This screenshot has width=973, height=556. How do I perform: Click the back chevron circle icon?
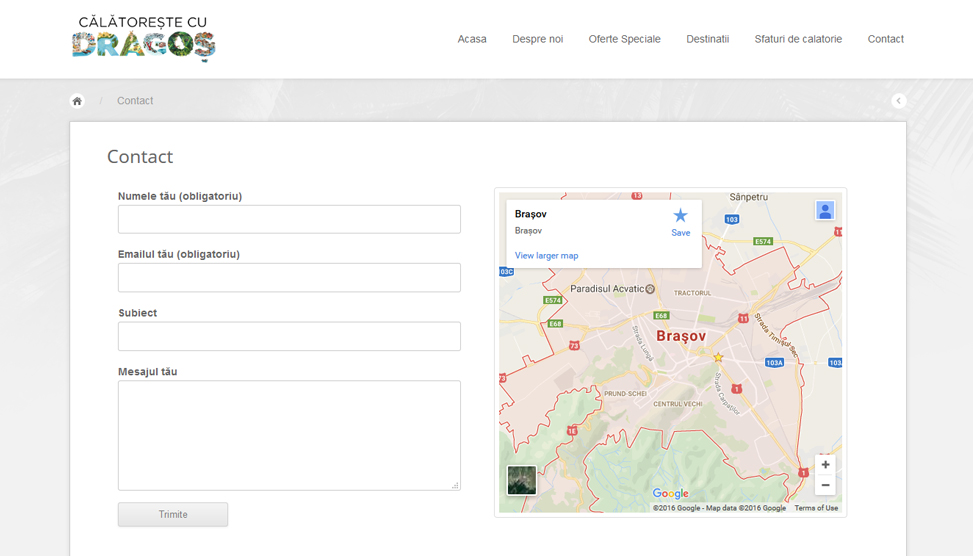click(x=899, y=101)
